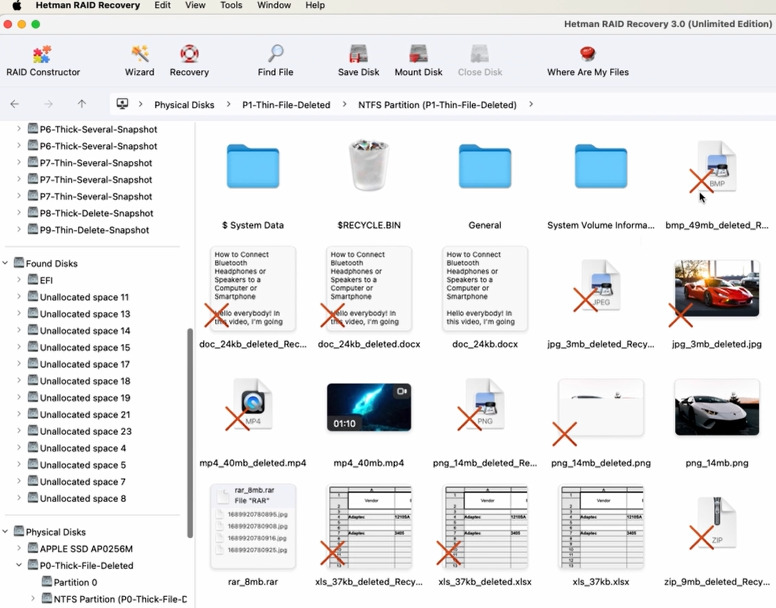Open the View menu
This screenshot has height=608, width=776.
(x=195, y=5)
